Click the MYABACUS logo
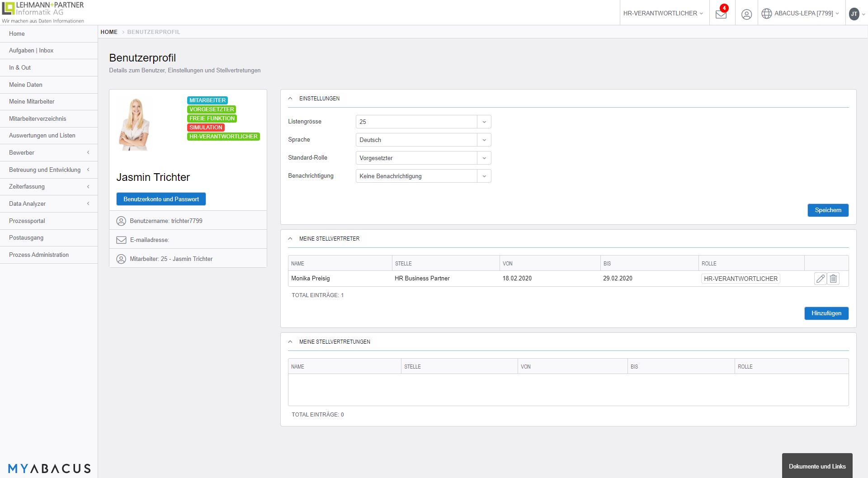868x478 pixels. tap(49, 469)
